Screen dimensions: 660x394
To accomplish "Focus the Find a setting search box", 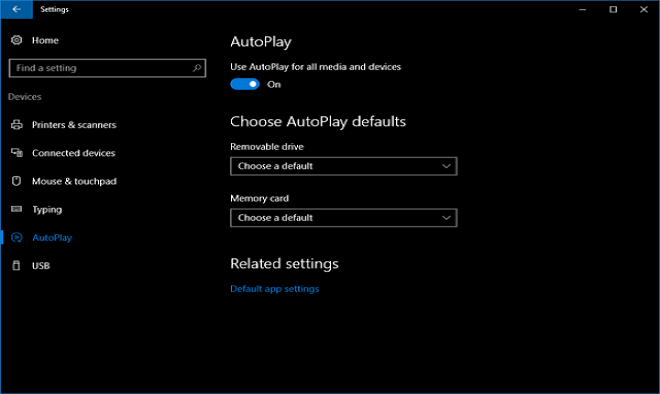I will pyautogui.click(x=107, y=68).
